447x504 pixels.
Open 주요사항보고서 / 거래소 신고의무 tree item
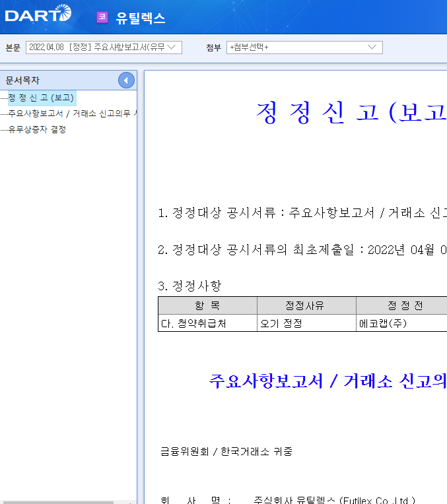pyautogui.click(x=73, y=113)
